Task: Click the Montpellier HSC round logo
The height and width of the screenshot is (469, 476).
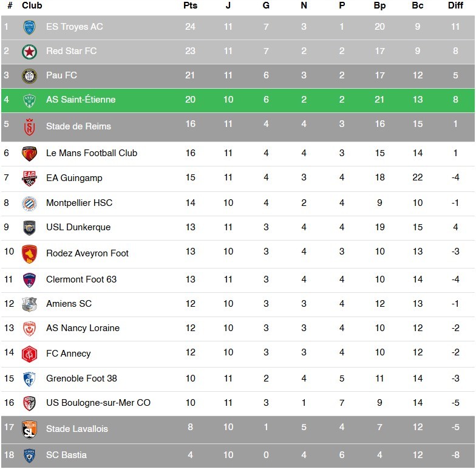Action: [x=29, y=203]
